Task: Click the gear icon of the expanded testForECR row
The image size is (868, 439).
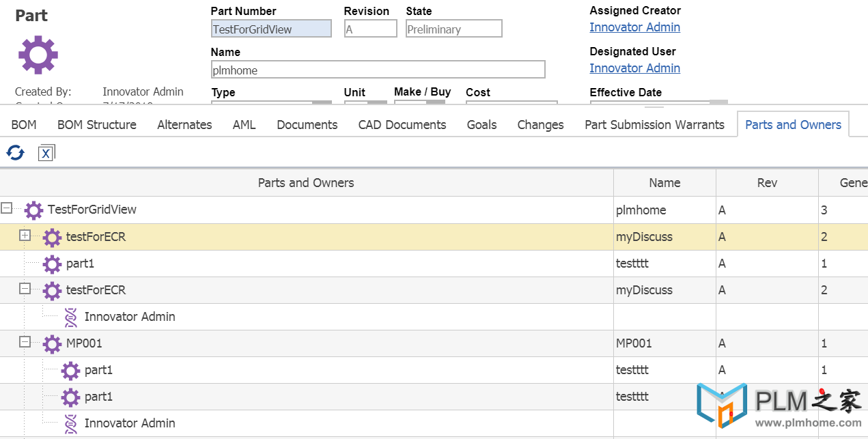Action: coord(52,290)
